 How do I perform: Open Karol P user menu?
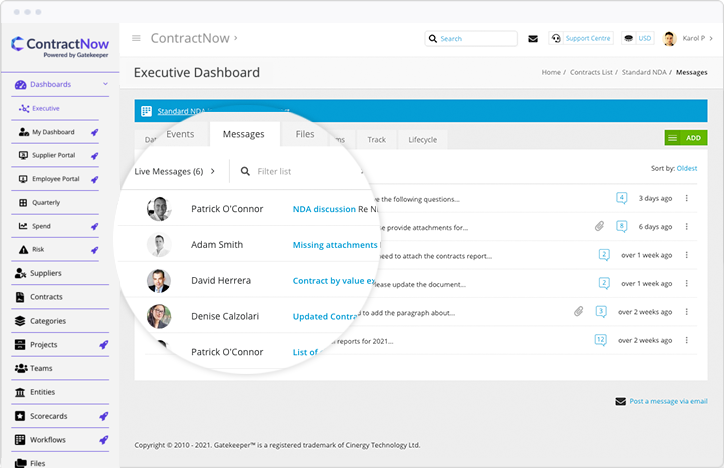688,38
